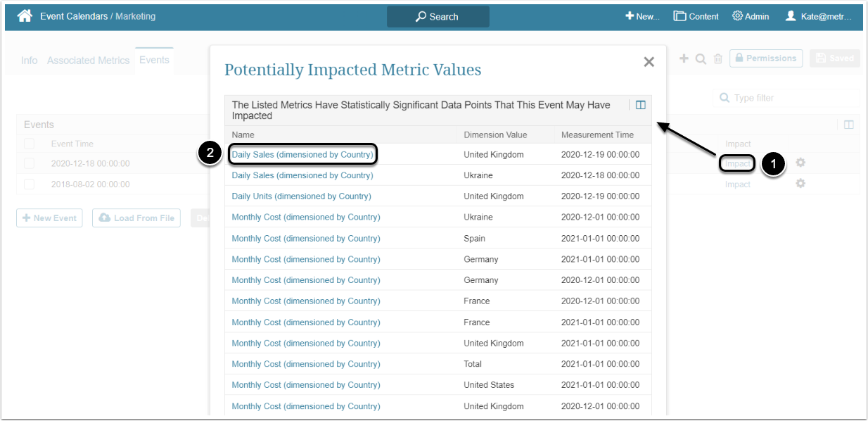The height and width of the screenshot is (421, 868).
Task: Click the Events table column chooser icon
Action: [x=849, y=125]
